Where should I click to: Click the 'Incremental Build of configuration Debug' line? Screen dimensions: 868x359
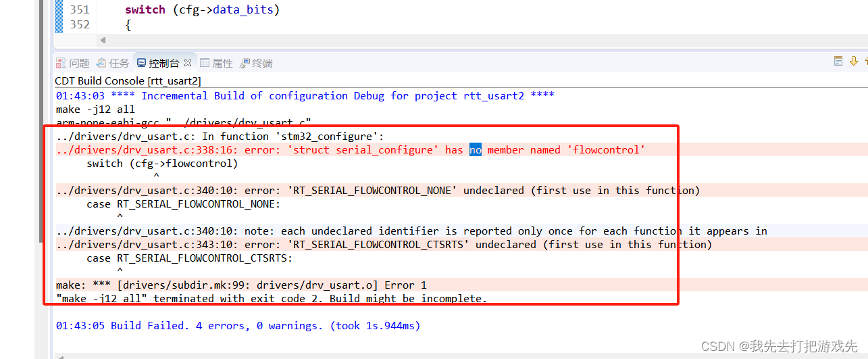(x=305, y=95)
